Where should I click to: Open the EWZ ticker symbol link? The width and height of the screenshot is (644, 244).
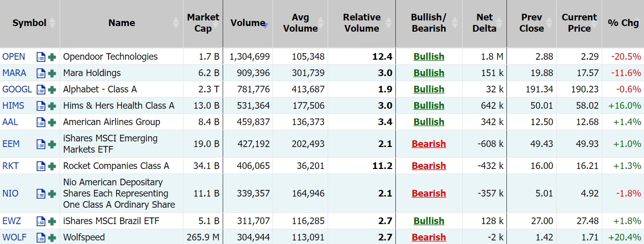point(11,221)
